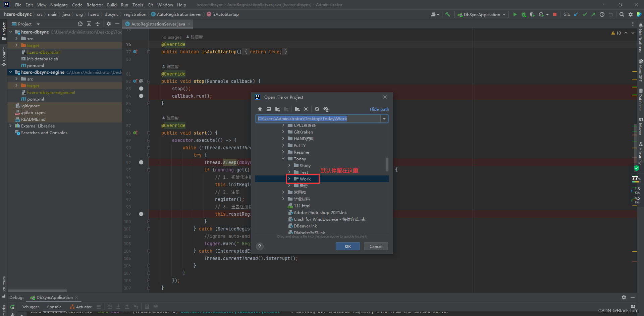The image size is (644, 316).
Task: Click the Git Commit checkmark icon
Action: 585,14
